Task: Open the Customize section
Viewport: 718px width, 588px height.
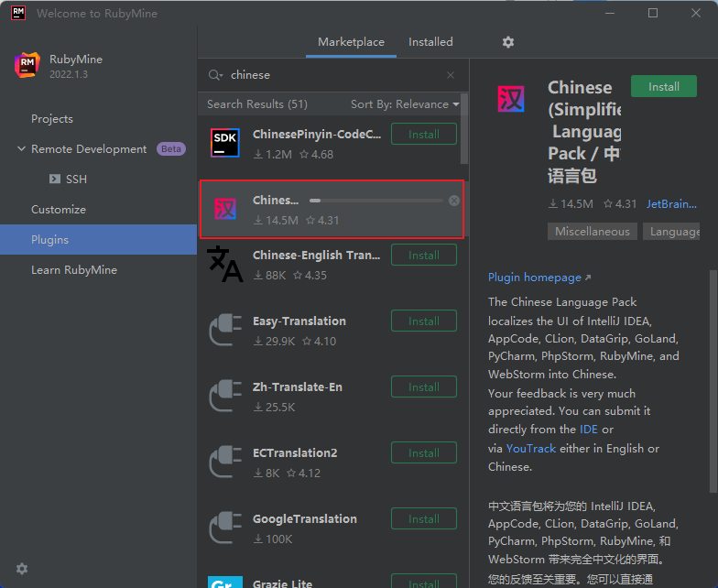Action: point(59,210)
